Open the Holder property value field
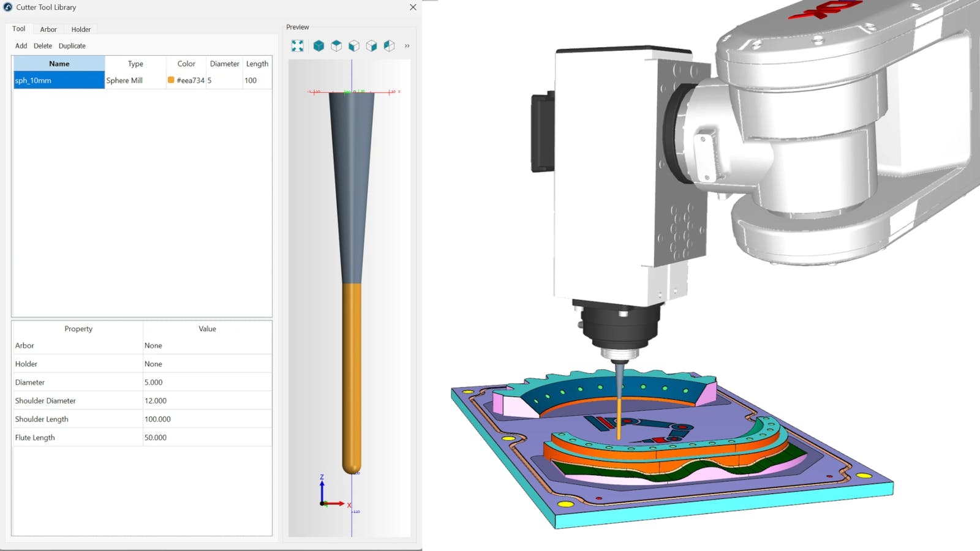Screen dimensions: 980x551 click(207, 364)
